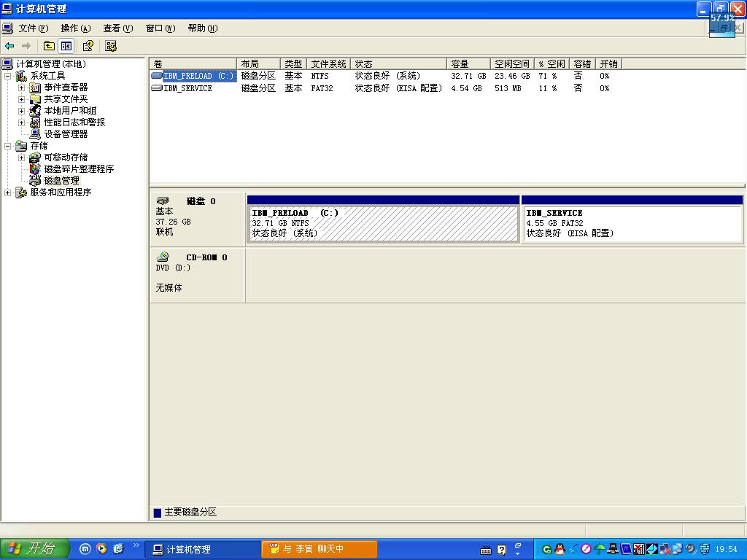
Task: Click the green G tray icon
Action: (547, 550)
